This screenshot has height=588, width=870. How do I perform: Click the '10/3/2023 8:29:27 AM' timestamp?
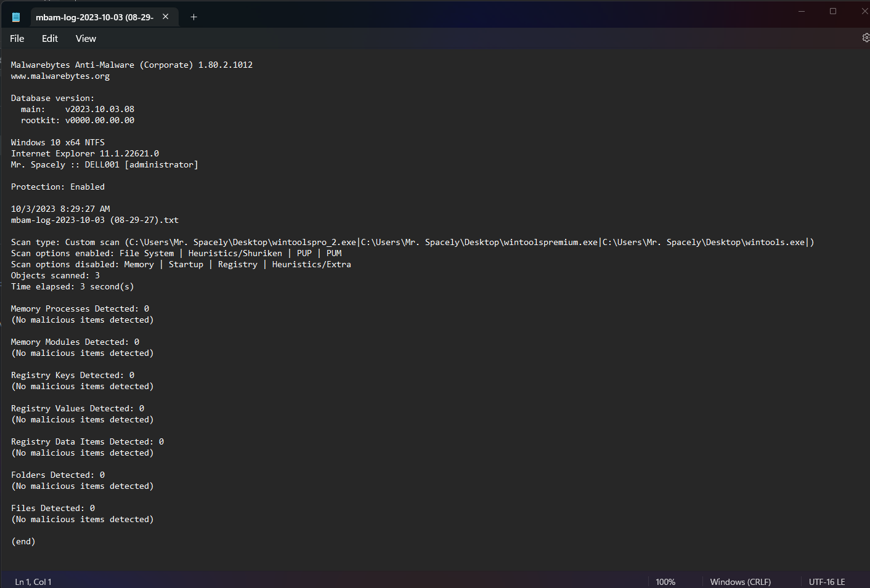(x=60, y=209)
